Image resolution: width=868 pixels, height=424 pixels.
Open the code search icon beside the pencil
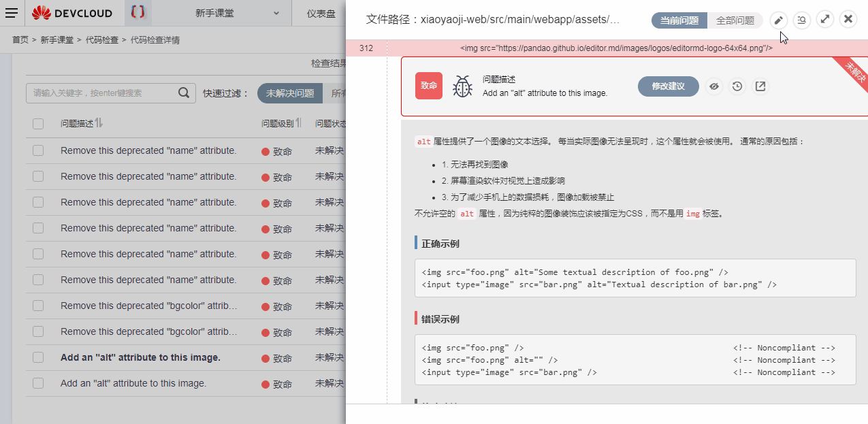point(801,20)
